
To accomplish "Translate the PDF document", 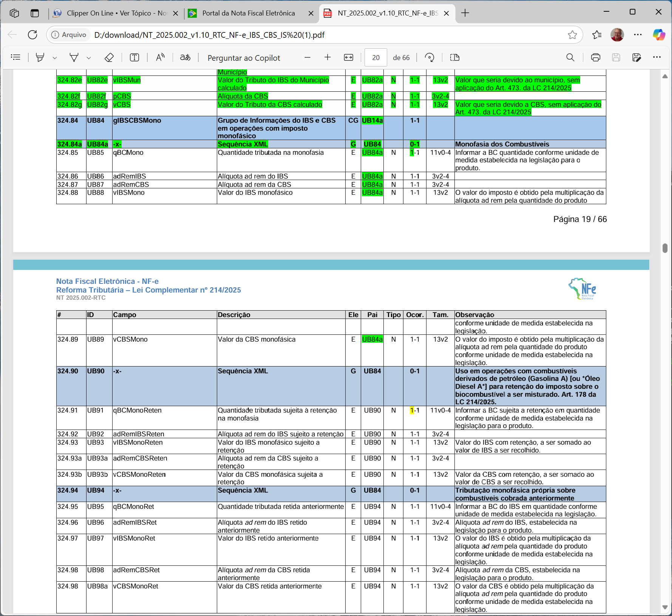I will (x=185, y=57).
